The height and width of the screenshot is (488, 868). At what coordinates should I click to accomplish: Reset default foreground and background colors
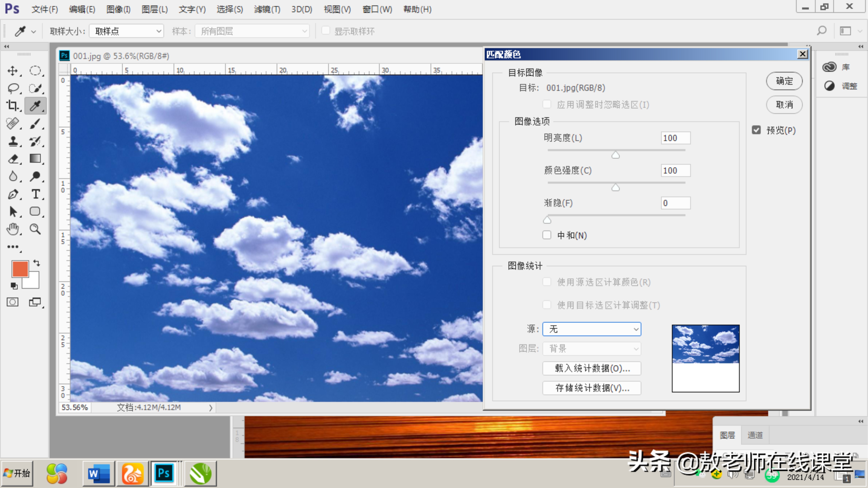[x=14, y=286]
